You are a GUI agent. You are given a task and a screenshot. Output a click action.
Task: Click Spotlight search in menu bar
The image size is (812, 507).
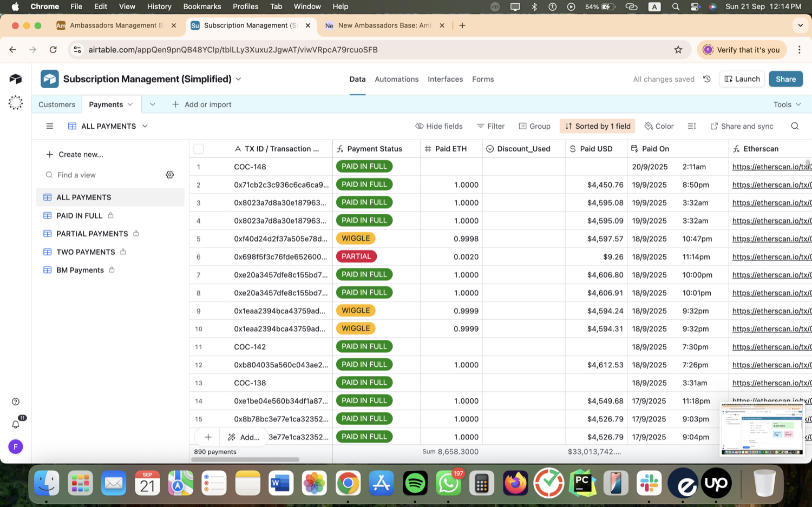coord(676,6)
